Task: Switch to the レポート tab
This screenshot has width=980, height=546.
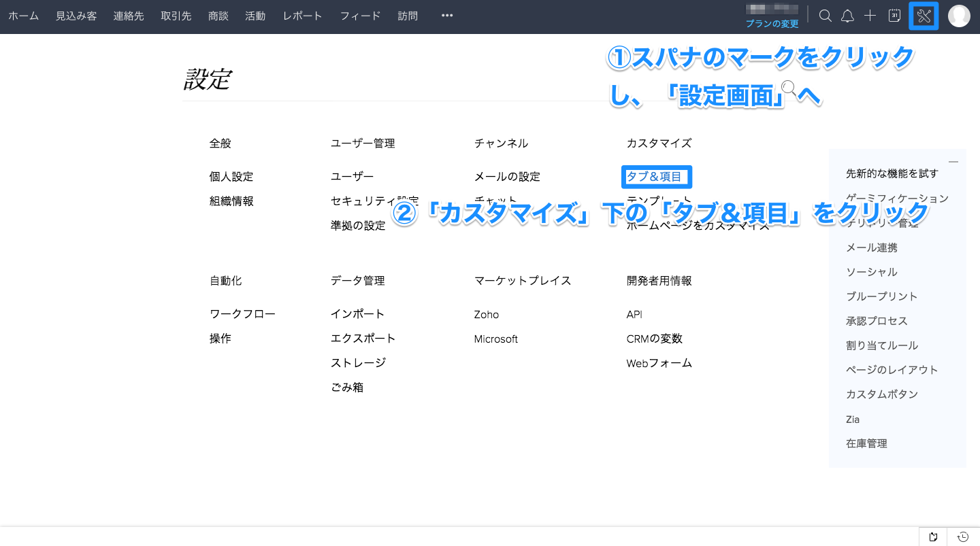Action: (x=302, y=16)
